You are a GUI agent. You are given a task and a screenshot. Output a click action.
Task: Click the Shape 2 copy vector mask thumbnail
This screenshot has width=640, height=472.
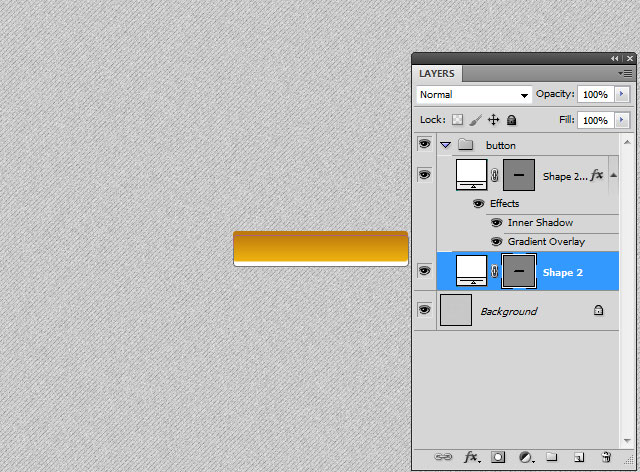pos(519,175)
